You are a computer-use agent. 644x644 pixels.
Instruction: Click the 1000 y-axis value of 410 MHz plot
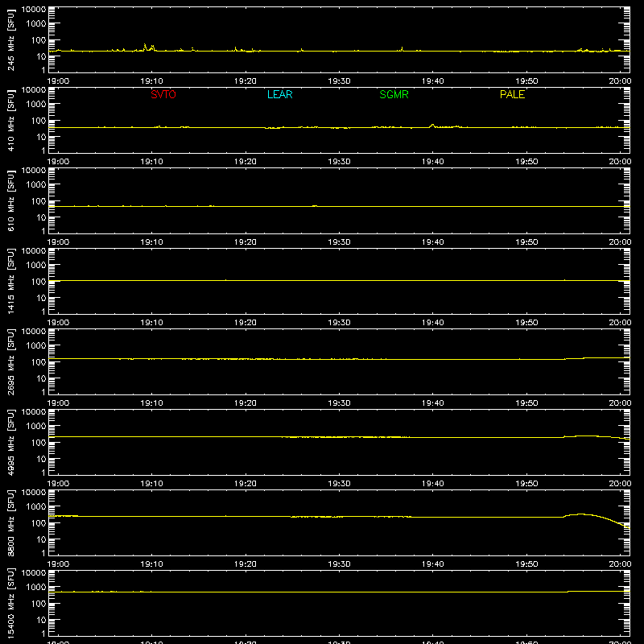tap(36, 105)
